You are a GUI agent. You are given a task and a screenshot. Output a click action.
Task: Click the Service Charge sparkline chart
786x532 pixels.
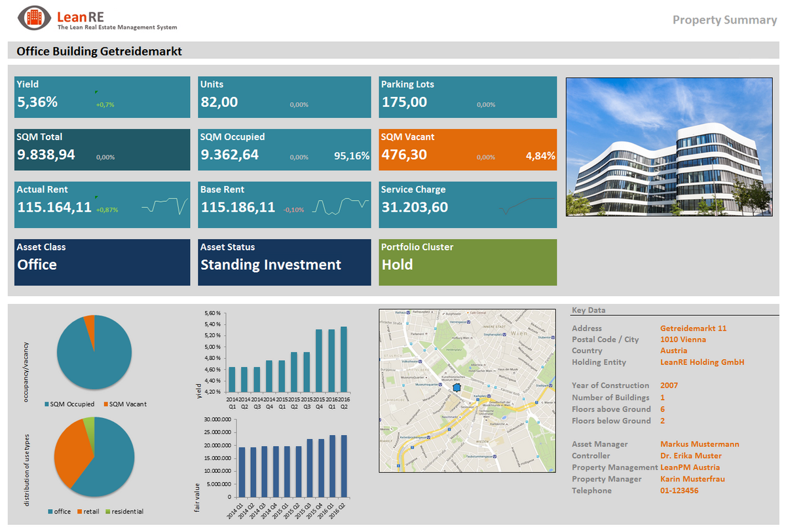pyautogui.click(x=526, y=205)
